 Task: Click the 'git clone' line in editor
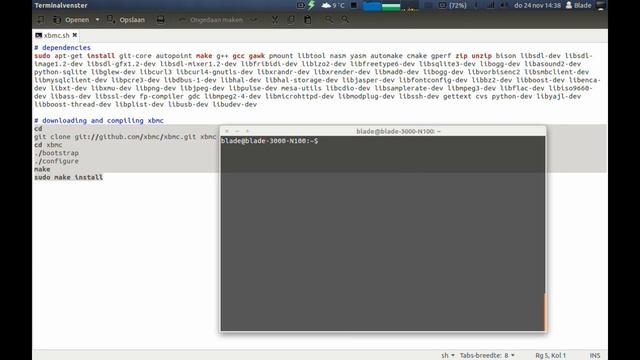[125, 137]
